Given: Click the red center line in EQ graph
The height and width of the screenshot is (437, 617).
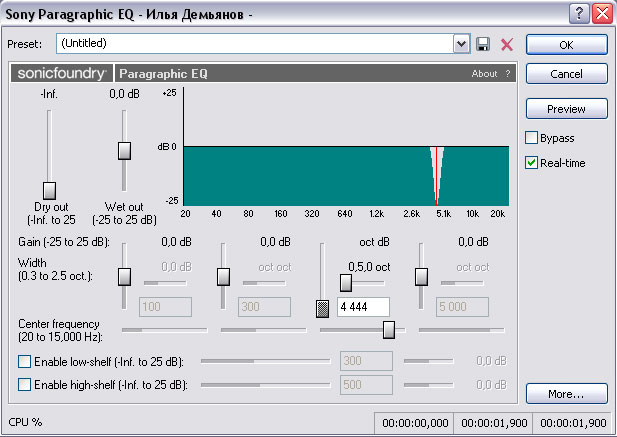Looking at the screenshot, I should click(x=436, y=176).
